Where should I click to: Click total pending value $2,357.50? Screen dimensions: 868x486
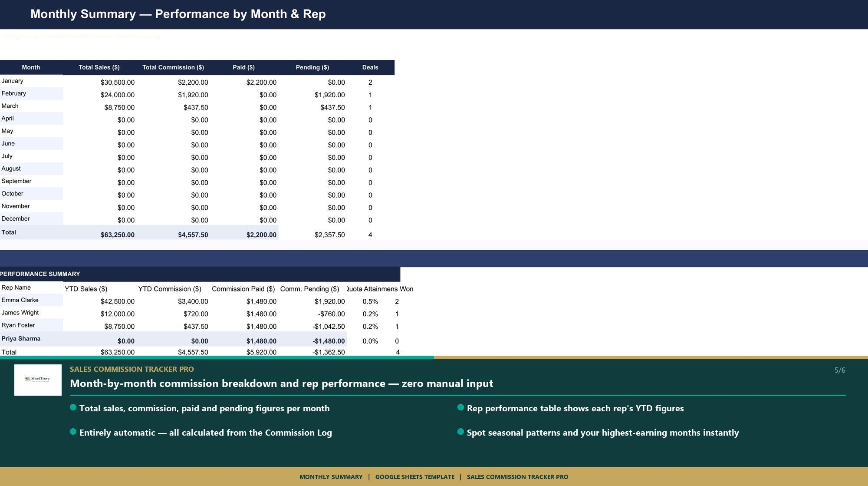pos(330,235)
